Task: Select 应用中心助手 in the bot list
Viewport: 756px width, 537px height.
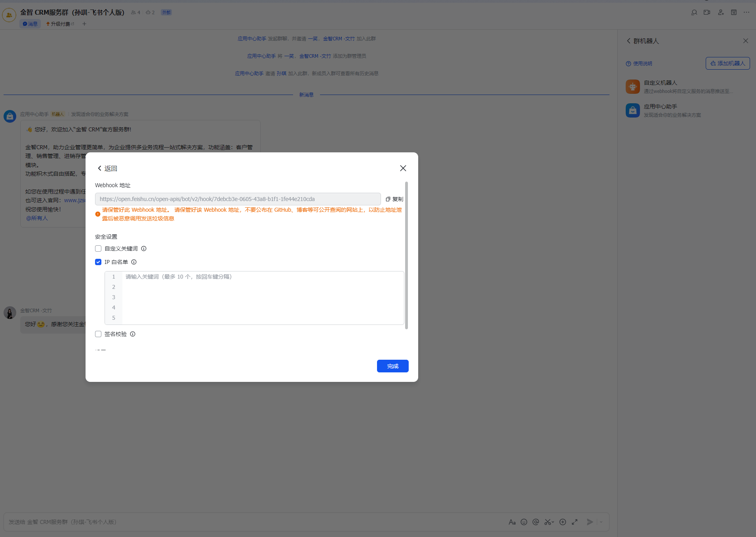Action: pos(687,110)
